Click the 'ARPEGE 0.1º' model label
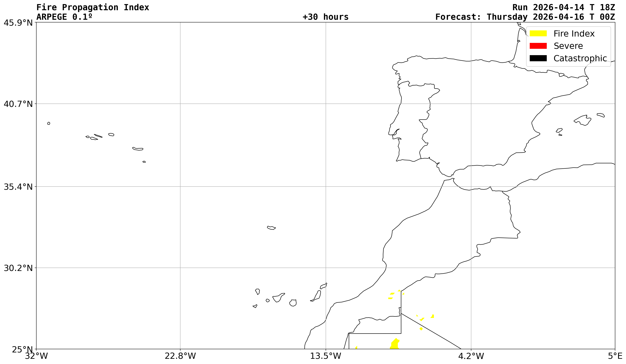The width and height of the screenshot is (626, 364). coord(64,17)
